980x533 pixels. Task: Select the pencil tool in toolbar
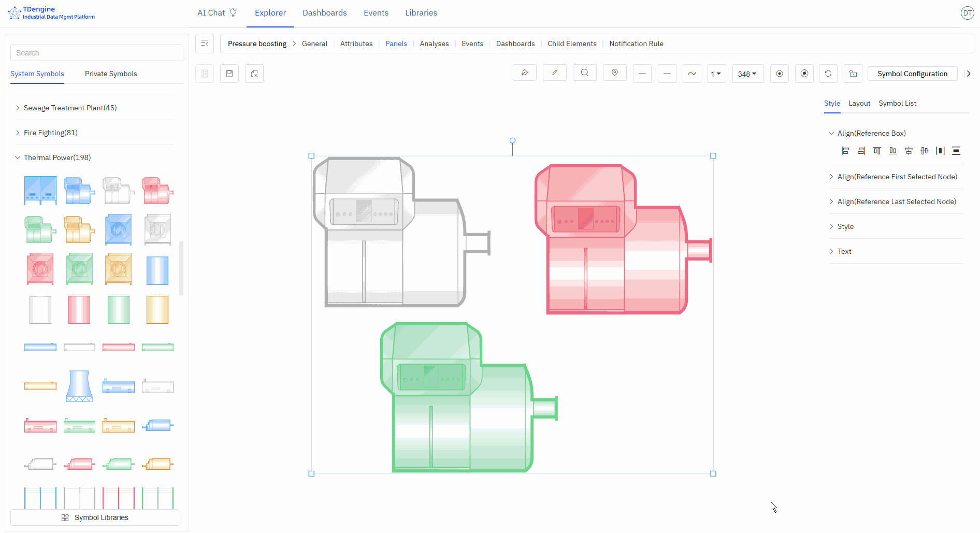(x=555, y=73)
